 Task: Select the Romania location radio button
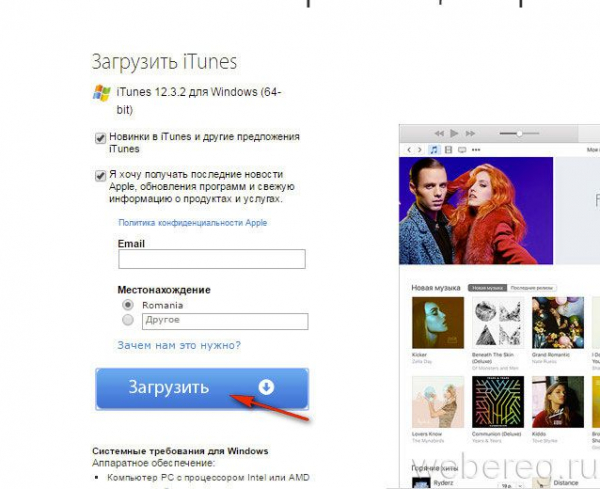click(x=128, y=305)
